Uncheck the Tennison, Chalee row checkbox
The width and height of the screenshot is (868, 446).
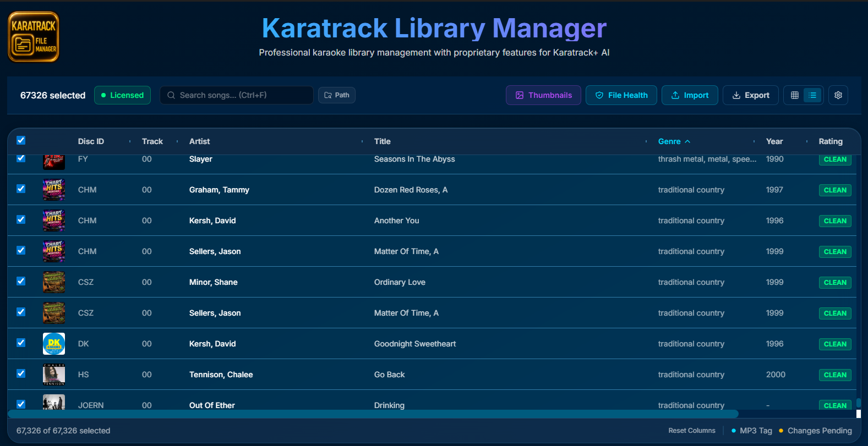coord(21,373)
